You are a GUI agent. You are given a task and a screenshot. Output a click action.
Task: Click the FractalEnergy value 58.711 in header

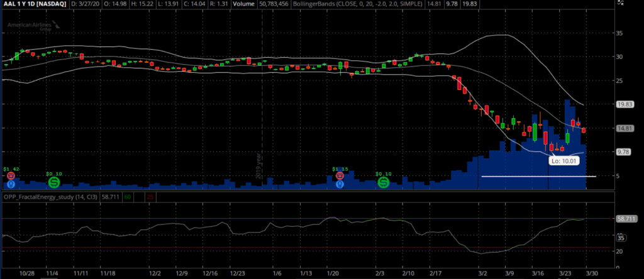click(x=111, y=197)
